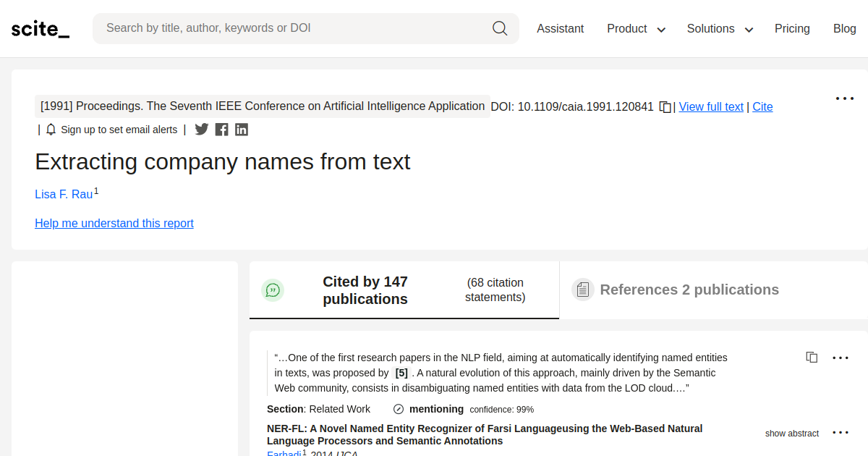Viewport: 868px width, 456px height.
Task: Switch to the References 2 publications tab
Action: click(689, 290)
